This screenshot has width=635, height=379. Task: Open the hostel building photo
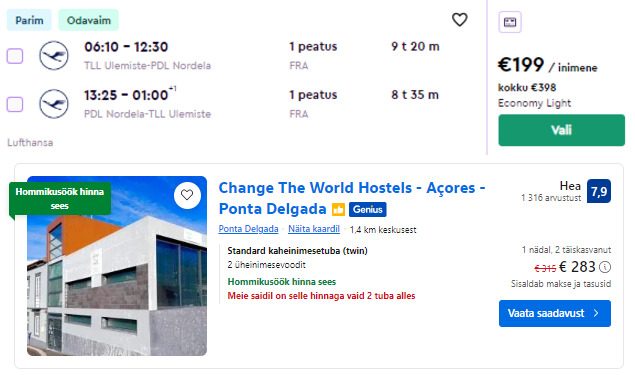117,266
